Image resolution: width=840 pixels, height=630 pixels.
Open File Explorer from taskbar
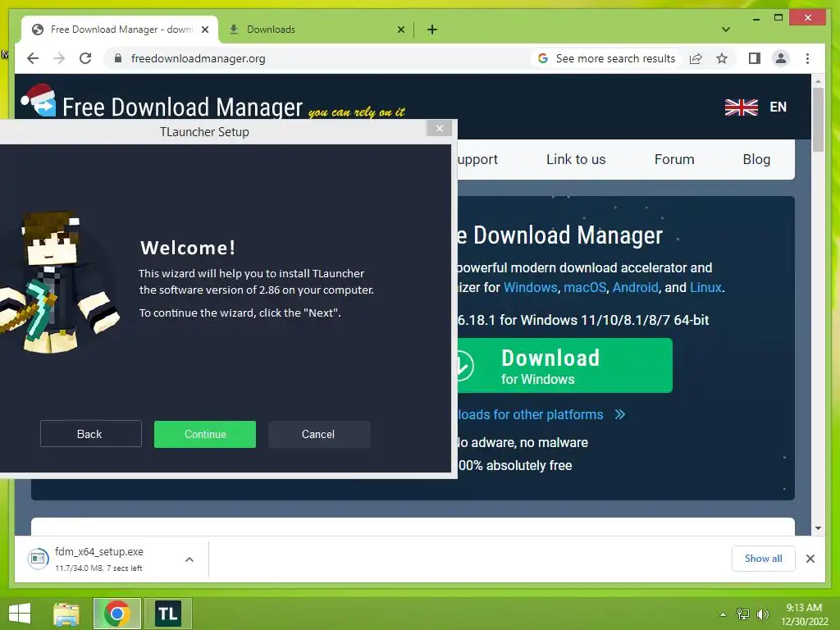pos(66,614)
